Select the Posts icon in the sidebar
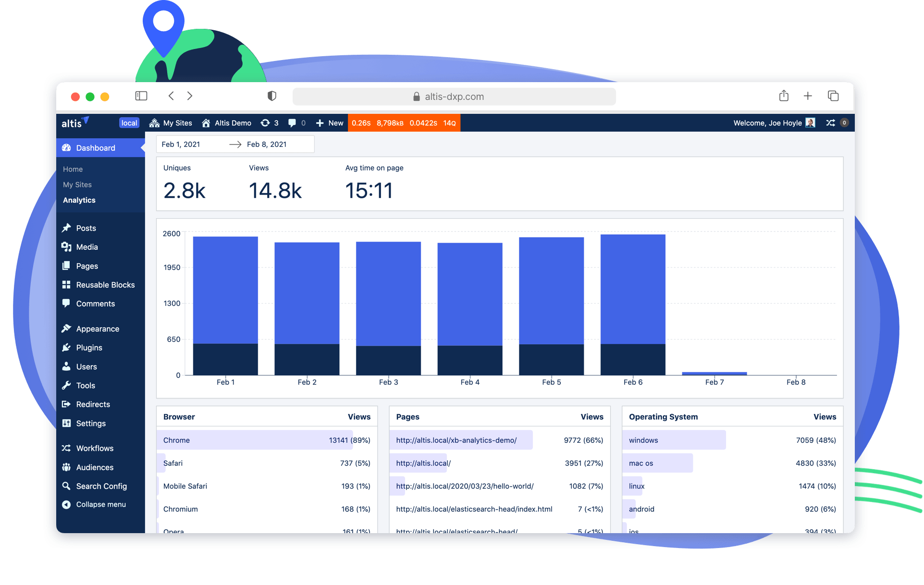The width and height of the screenshot is (924, 585). tap(67, 228)
